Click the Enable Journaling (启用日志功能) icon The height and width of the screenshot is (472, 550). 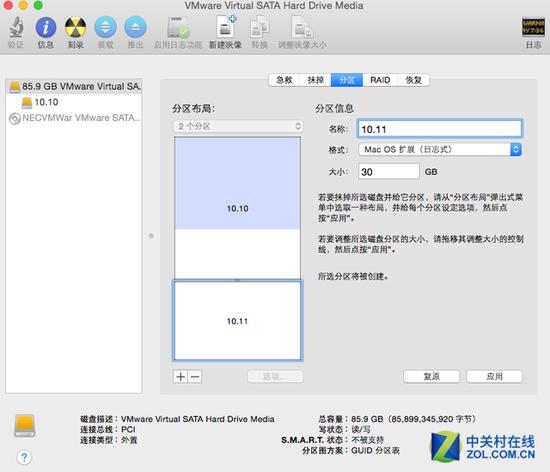tap(179, 27)
